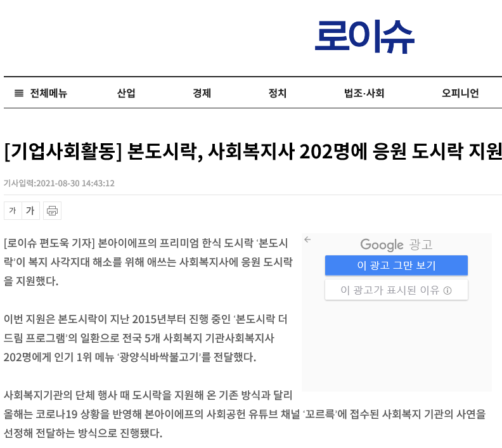Click the article headline about 본도시락
This screenshot has width=502, height=448.
(x=252, y=151)
